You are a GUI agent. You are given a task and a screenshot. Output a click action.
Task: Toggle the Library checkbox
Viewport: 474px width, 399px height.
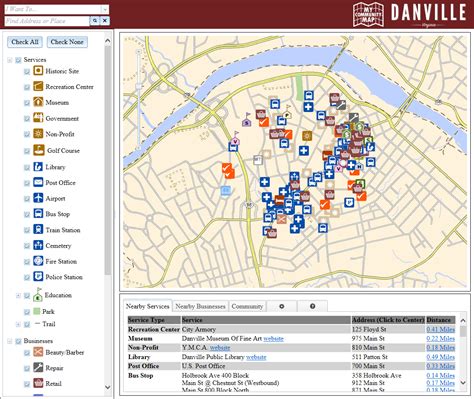(x=27, y=168)
